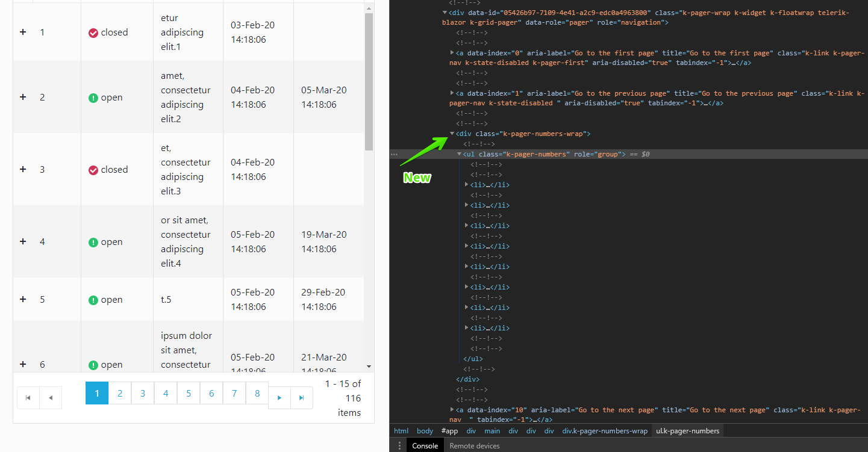Viewport: 868px width, 452px height.
Task: Click the green open status icon on row 2
Action: 93,97
